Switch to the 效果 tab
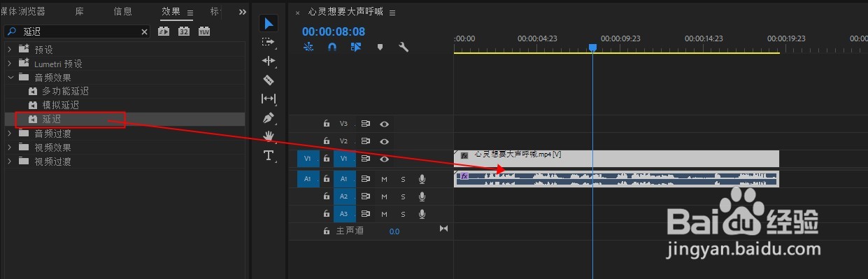This screenshot has height=279, width=868. (171, 11)
